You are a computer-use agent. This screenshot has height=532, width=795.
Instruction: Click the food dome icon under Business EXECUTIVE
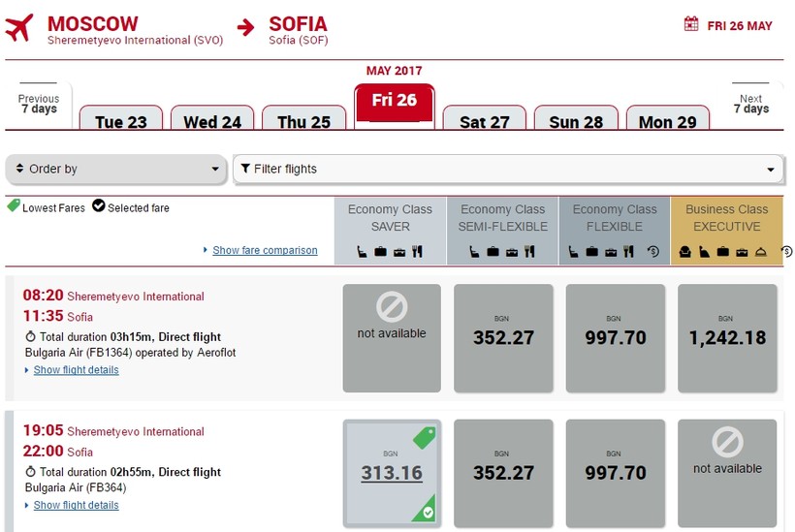point(760,252)
